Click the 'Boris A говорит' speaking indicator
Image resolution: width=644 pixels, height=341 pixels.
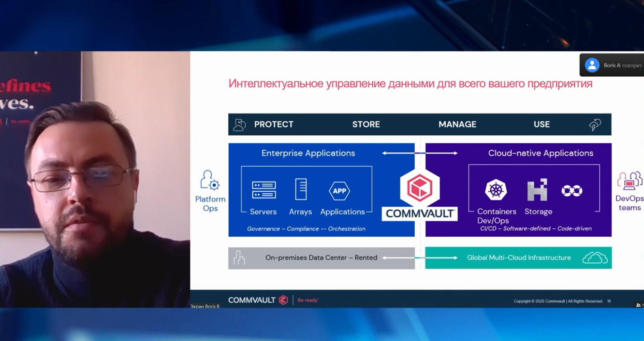pos(612,65)
